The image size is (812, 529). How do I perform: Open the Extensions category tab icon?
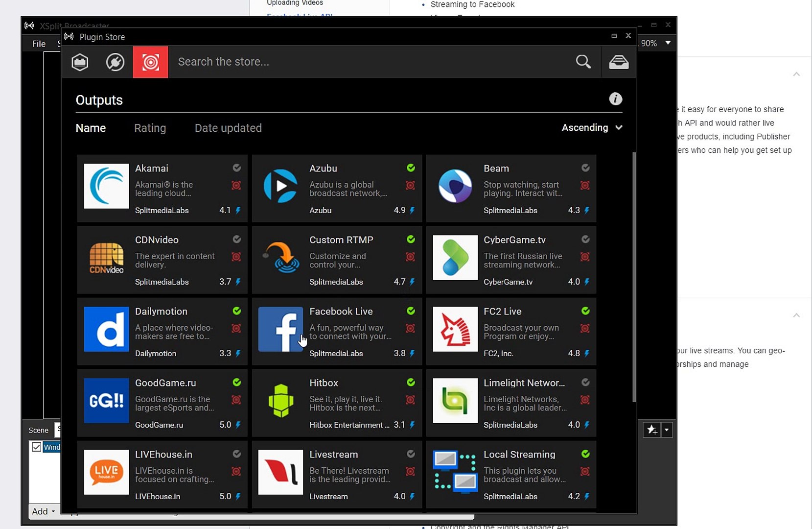pyautogui.click(x=115, y=62)
